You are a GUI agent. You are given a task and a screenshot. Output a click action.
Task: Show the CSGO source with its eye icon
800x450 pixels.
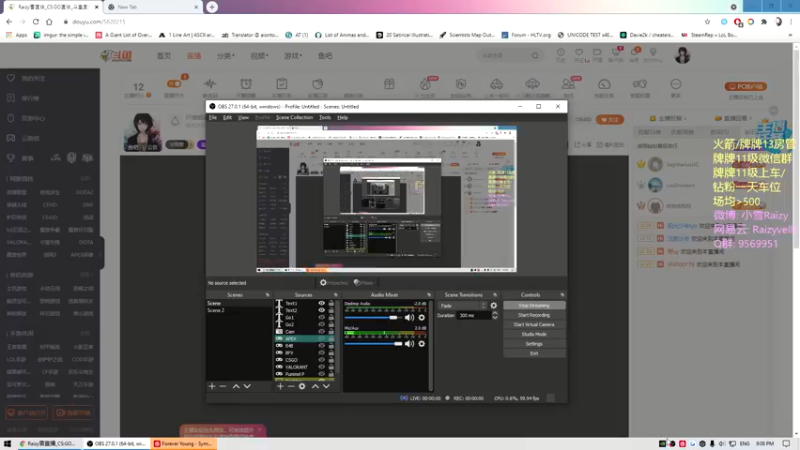click(x=321, y=360)
